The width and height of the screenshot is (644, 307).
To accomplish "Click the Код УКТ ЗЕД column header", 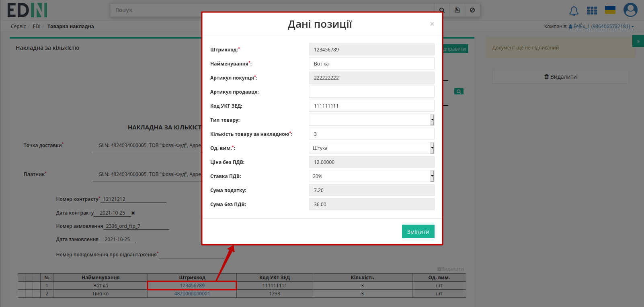I will (x=275, y=278).
